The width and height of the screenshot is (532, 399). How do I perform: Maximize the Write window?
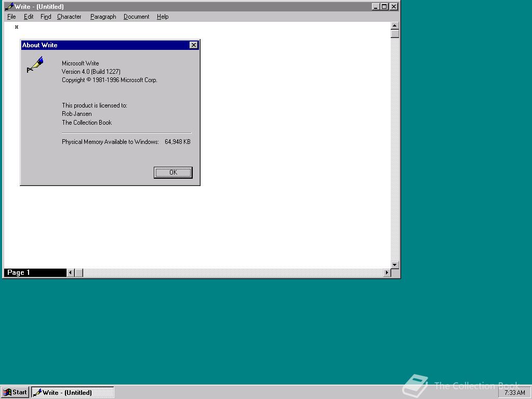tap(384, 7)
